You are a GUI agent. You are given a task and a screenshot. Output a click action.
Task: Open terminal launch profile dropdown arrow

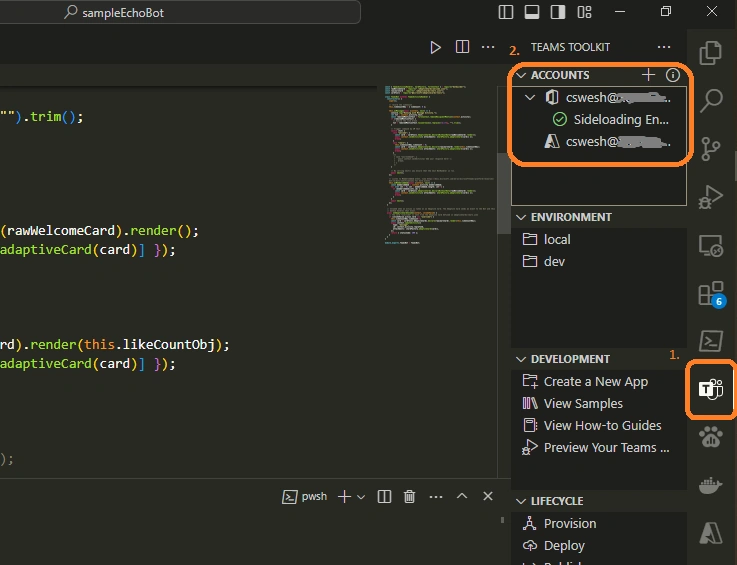coord(361,497)
